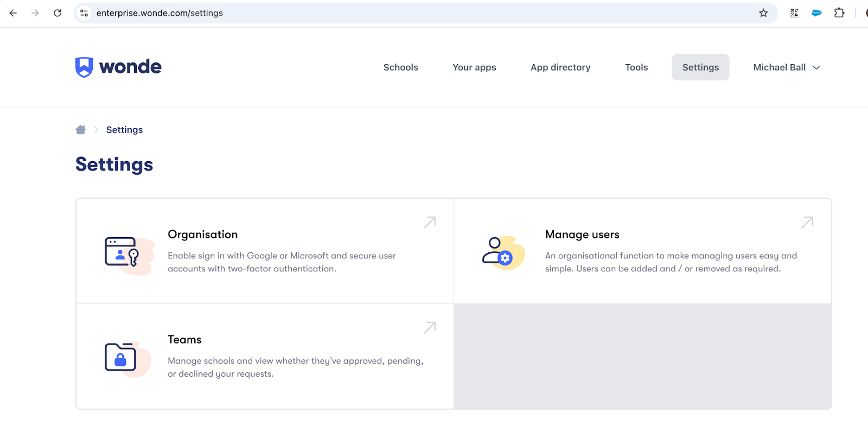Image resolution: width=868 pixels, height=444 pixels.
Task: View site information in address bar
Action: [84, 13]
